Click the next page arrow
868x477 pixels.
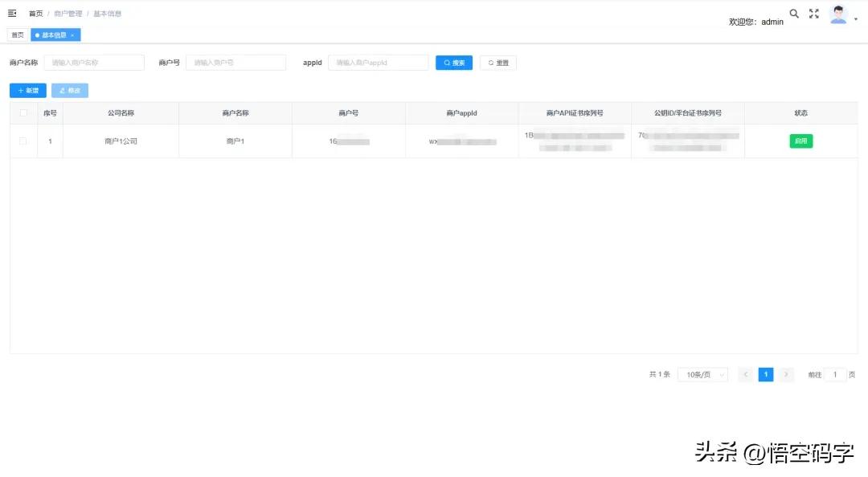pos(785,375)
